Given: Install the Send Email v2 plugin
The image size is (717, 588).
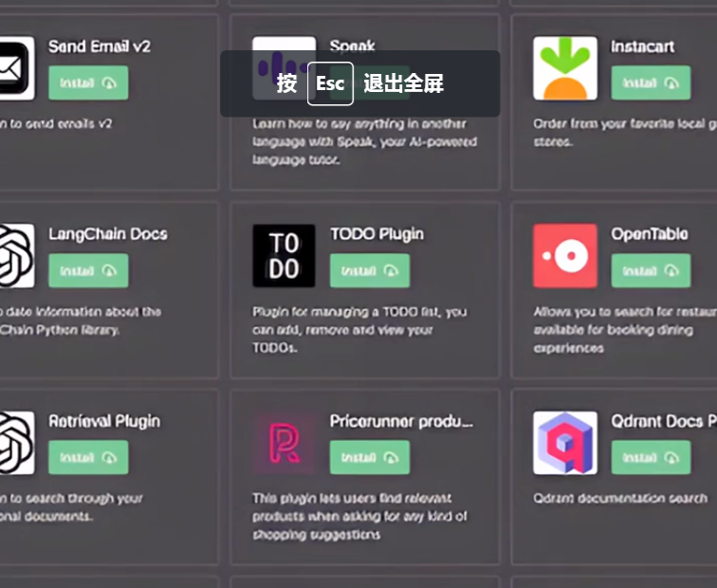Looking at the screenshot, I should click(x=88, y=83).
